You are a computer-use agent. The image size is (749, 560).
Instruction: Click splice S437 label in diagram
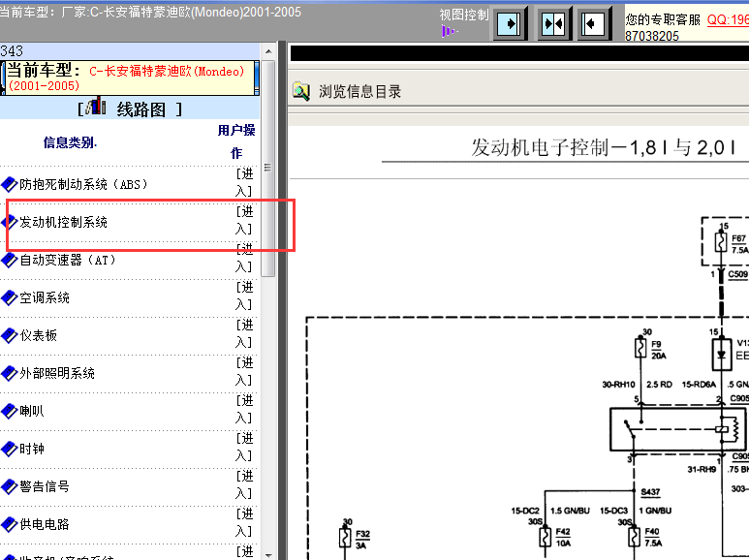tap(650, 491)
